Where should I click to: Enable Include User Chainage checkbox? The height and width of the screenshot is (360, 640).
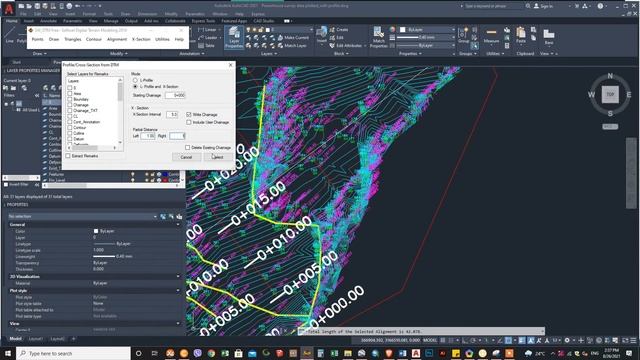coord(189,122)
